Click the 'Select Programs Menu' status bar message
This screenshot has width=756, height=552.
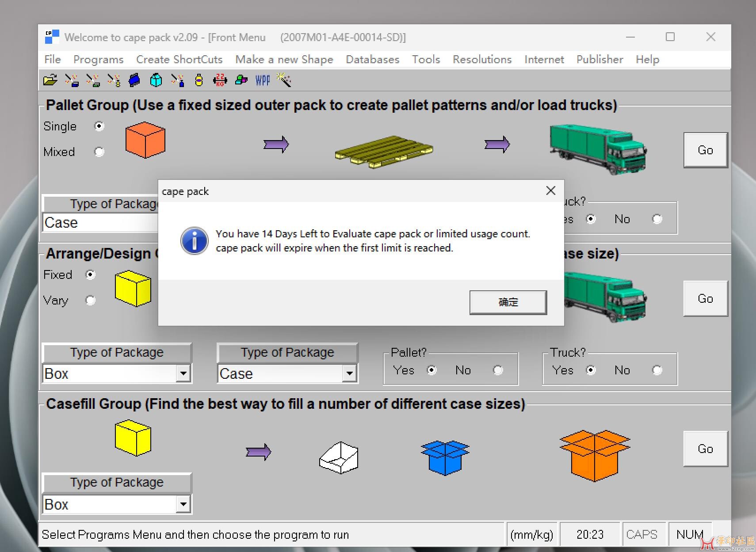(195, 535)
